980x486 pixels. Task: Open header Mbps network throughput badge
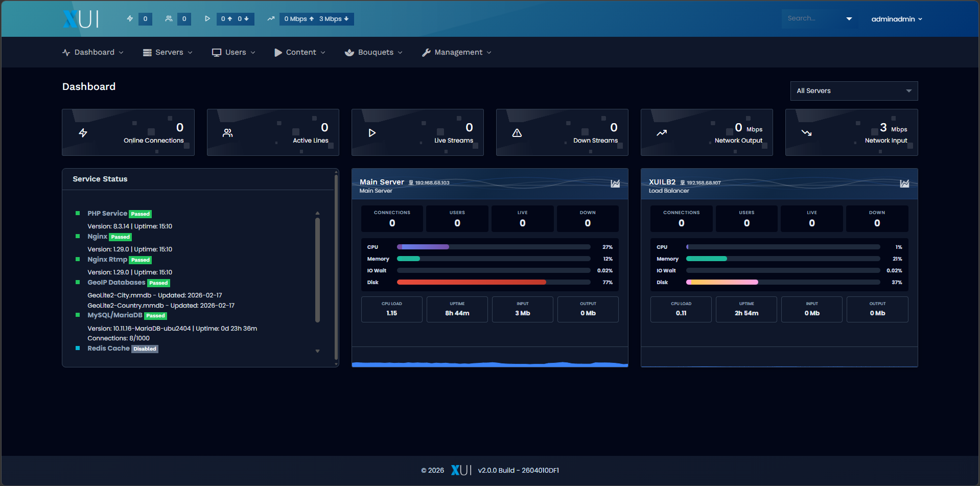point(317,19)
